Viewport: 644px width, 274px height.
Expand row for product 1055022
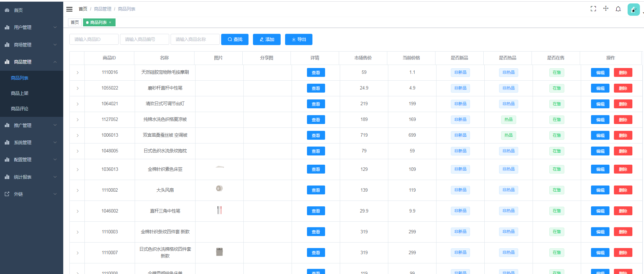click(x=78, y=88)
